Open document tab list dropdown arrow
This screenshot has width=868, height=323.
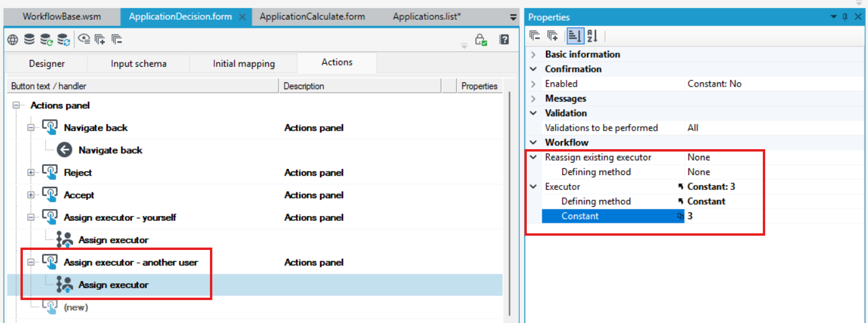[x=513, y=17]
